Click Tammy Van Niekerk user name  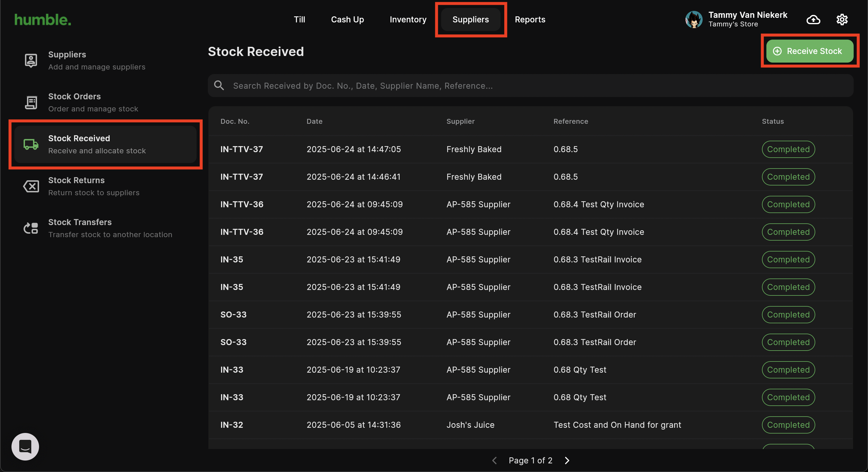(748, 15)
